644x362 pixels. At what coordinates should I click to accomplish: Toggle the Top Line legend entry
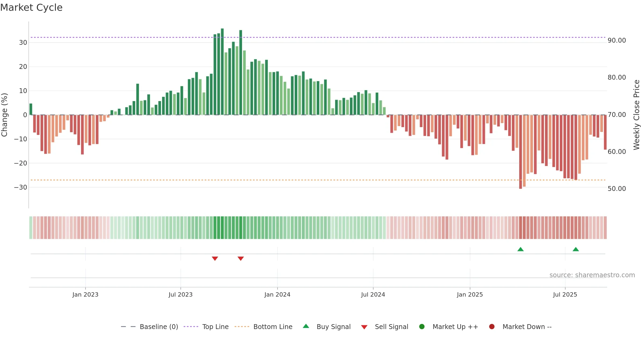206,327
